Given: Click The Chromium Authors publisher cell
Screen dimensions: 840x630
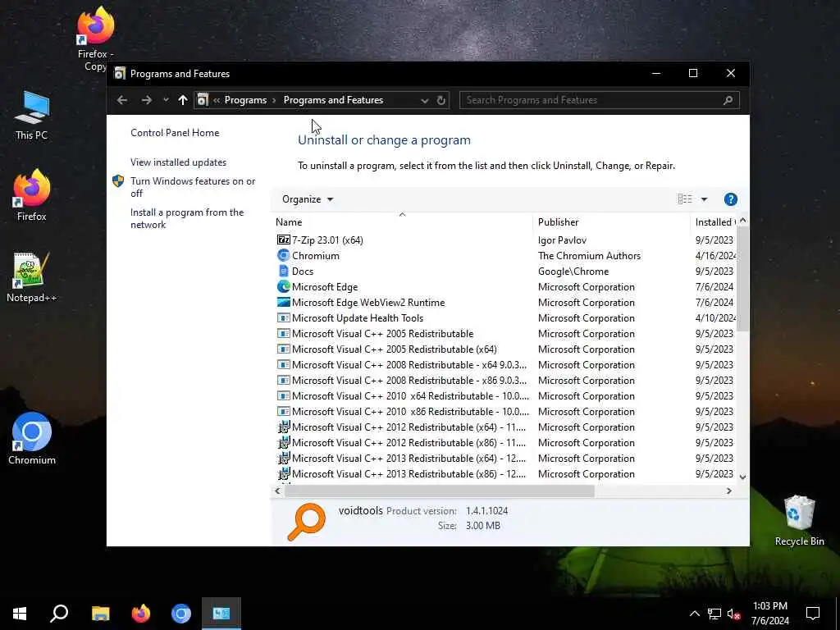Looking at the screenshot, I should [x=589, y=256].
